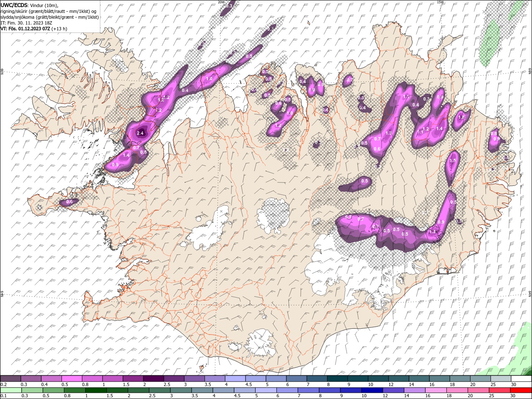Click the 1.5 snowfall value on the map

[x=453, y=160]
